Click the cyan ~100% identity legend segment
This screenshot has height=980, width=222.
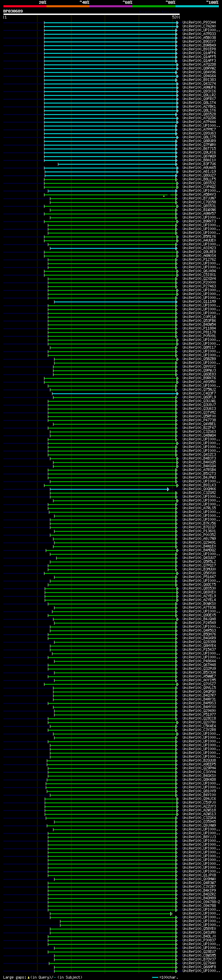197,6
